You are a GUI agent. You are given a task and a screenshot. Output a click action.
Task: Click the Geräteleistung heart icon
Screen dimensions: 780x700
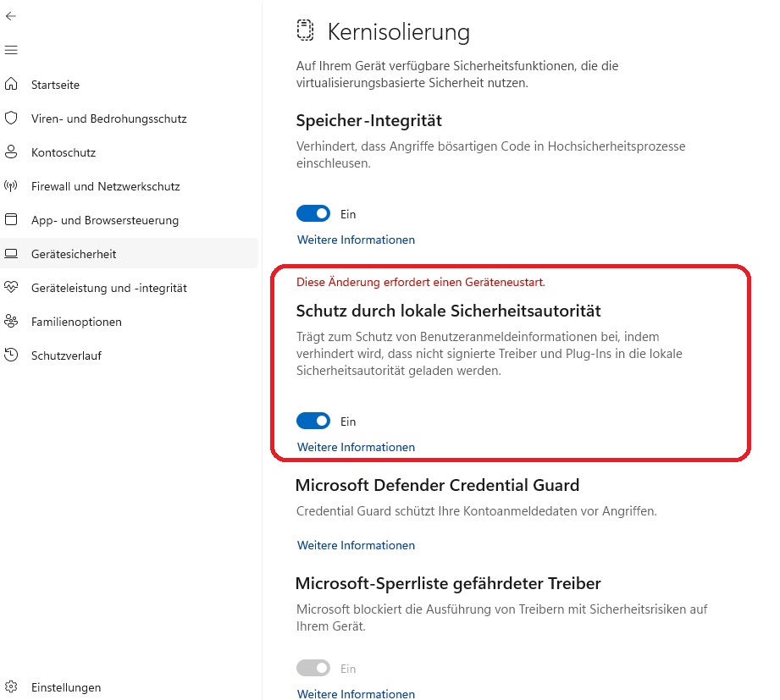(11, 288)
